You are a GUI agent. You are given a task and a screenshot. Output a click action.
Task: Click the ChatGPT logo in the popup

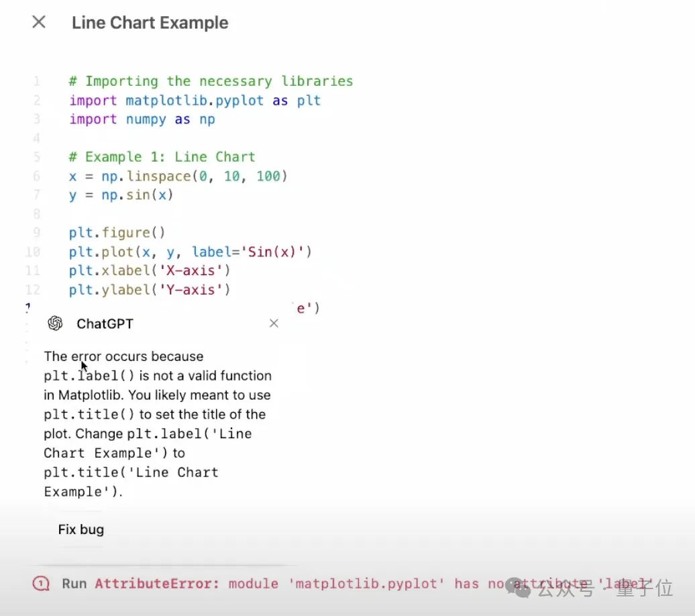click(x=55, y=323)
